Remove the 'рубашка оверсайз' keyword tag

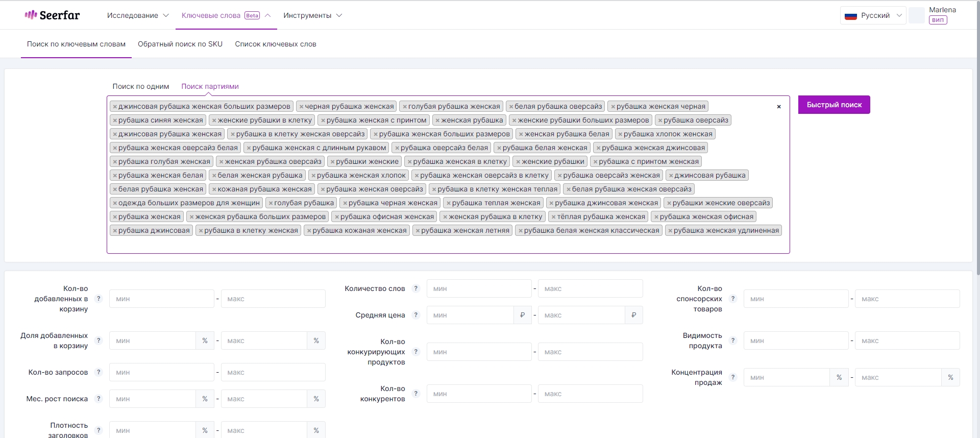660,120
